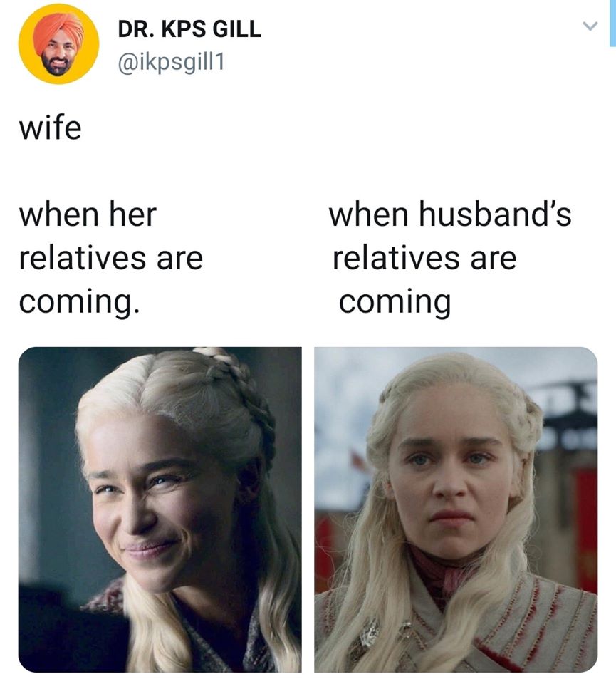The height and width of the screenshot is (684, 616).
Task: Click "relatives are" beneath "when husband's"
Action: click(424, 258)
